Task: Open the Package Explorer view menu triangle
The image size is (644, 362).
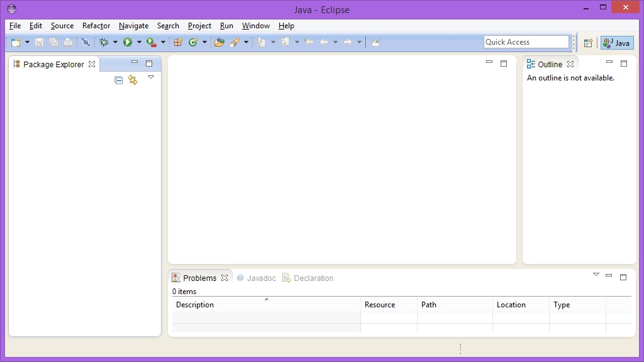Action: [151, 77]
